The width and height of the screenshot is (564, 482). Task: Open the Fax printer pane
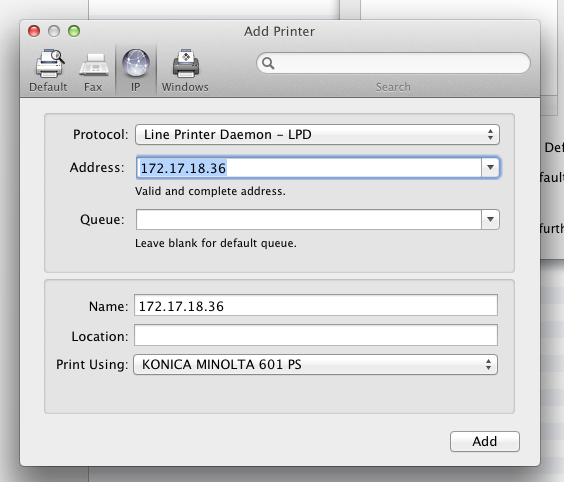pyautogui.click(x=94, y=65)
